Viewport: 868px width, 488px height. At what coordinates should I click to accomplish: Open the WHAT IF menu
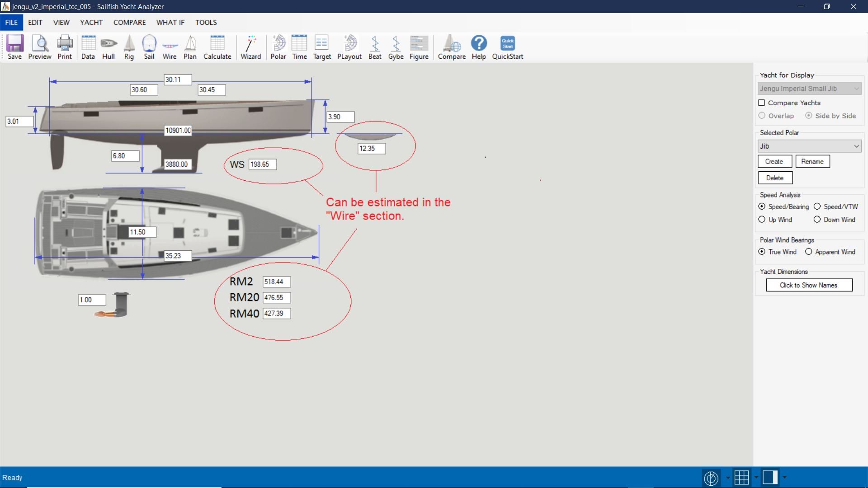click(170, 23)
